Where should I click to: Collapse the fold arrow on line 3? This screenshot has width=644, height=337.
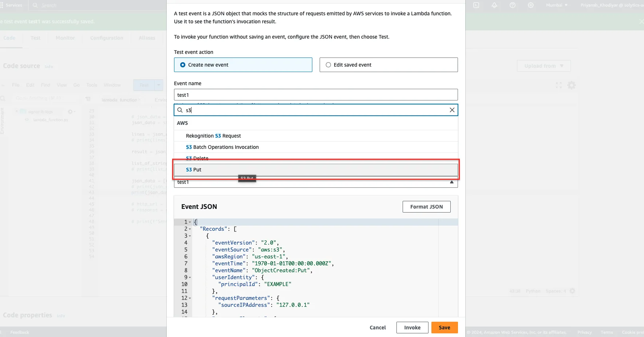click(x=190, y=236)
